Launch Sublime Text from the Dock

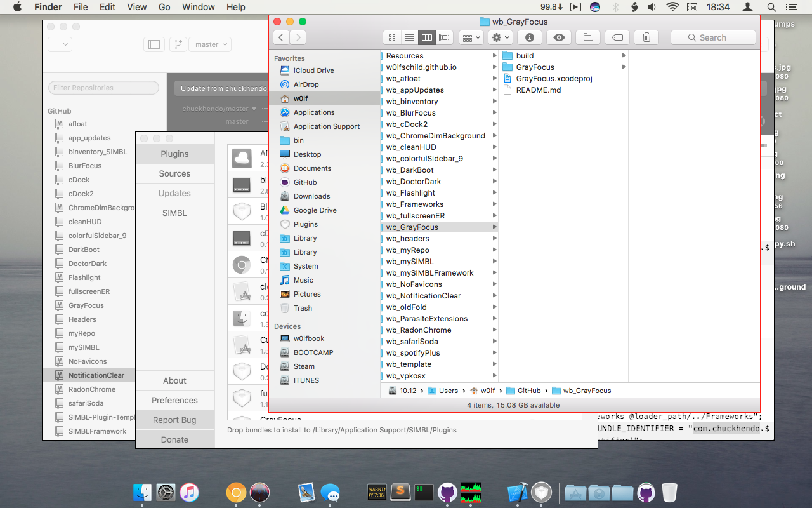(x=400, y=491)
